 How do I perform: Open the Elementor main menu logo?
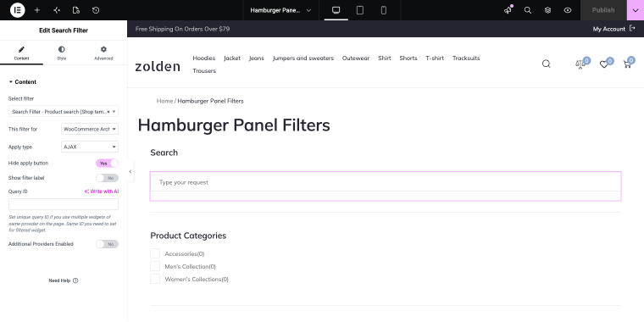(x=17, y=10)
